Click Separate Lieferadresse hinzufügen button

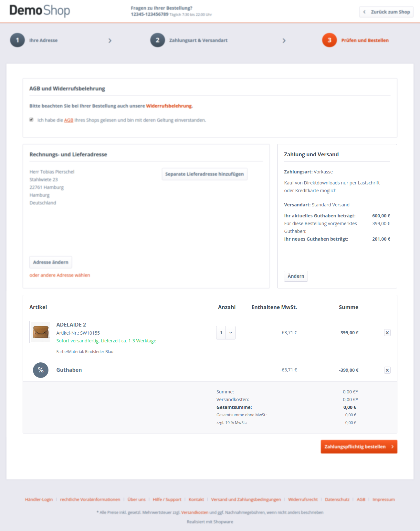(x=205, y=174)
